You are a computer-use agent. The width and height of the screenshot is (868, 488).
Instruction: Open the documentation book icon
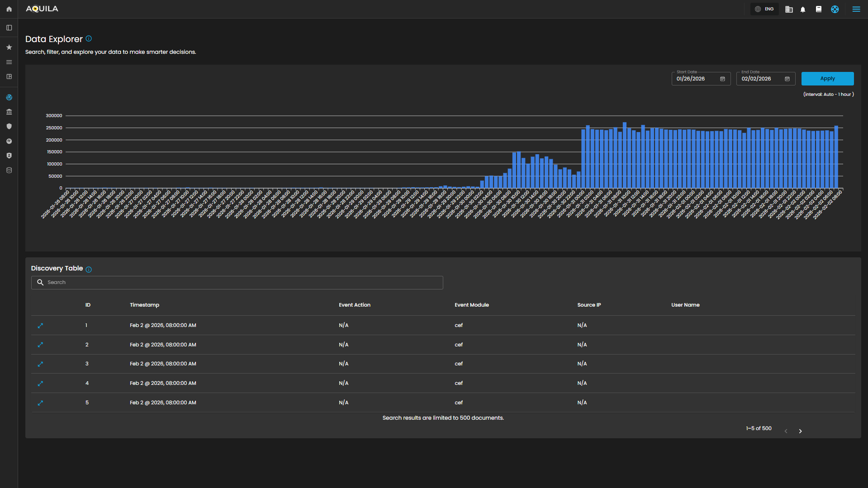(x=818, y=9)
